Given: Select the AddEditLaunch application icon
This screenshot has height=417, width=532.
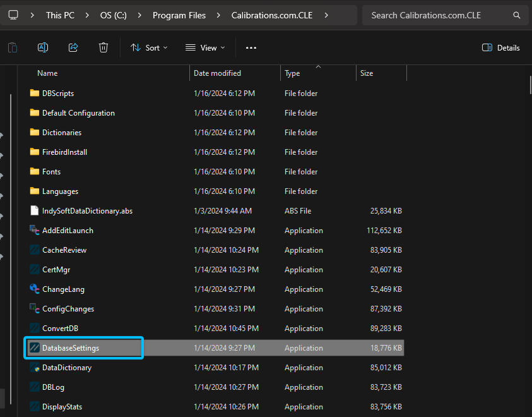Looking at the screenshot, I should pos(35,231).
